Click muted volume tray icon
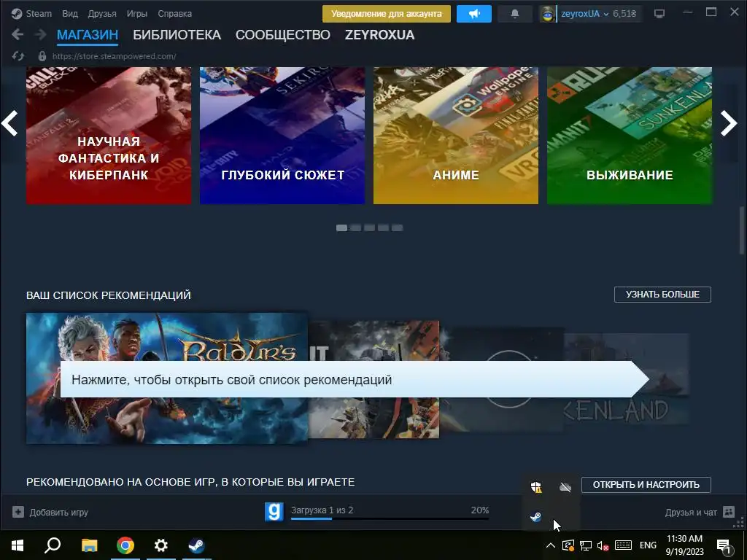The image size is (747, 560). tap(603, 545)
